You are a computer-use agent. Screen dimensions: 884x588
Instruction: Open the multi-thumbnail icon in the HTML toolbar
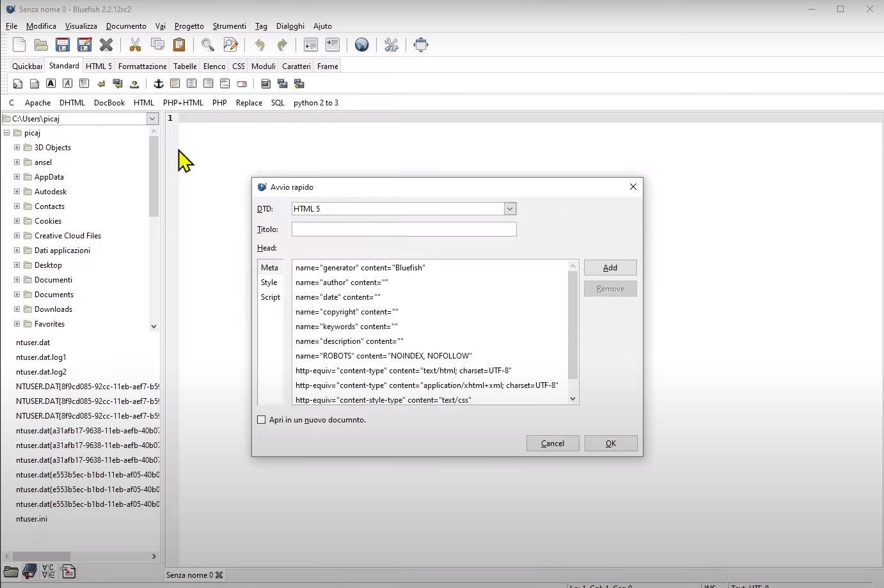tap(299, 84)
